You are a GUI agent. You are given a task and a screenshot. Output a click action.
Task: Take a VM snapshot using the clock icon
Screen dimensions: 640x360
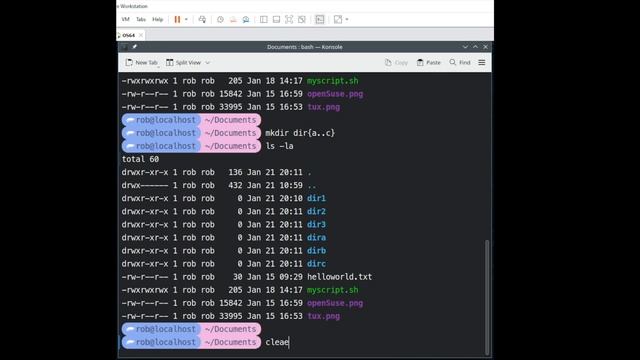[220, 20]
